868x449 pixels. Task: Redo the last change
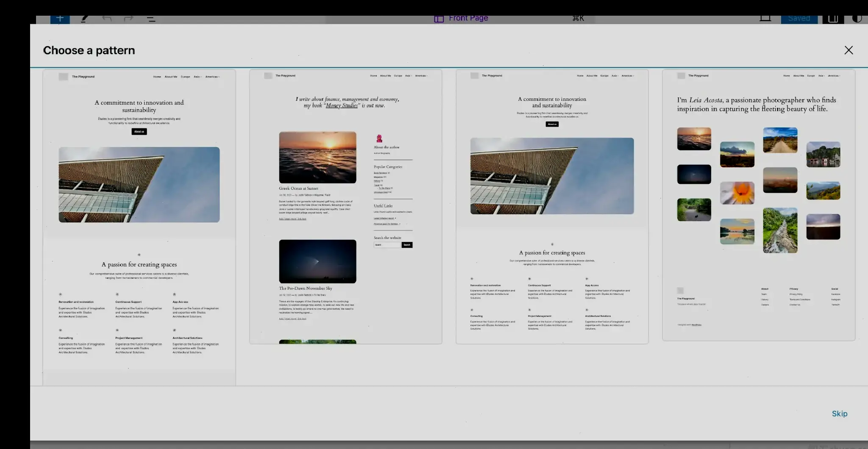[x=129, y=19]
